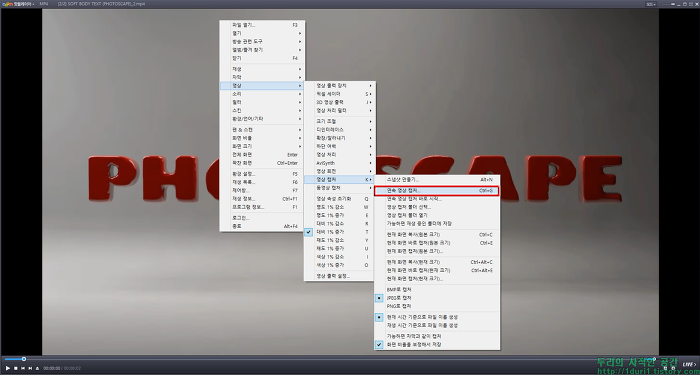Viewport: 700px width, 375px height.
Task: Choose 현재 화면 바로 캡처(현재 크기)
Action: pyautogui.click(x=437, y=271)
